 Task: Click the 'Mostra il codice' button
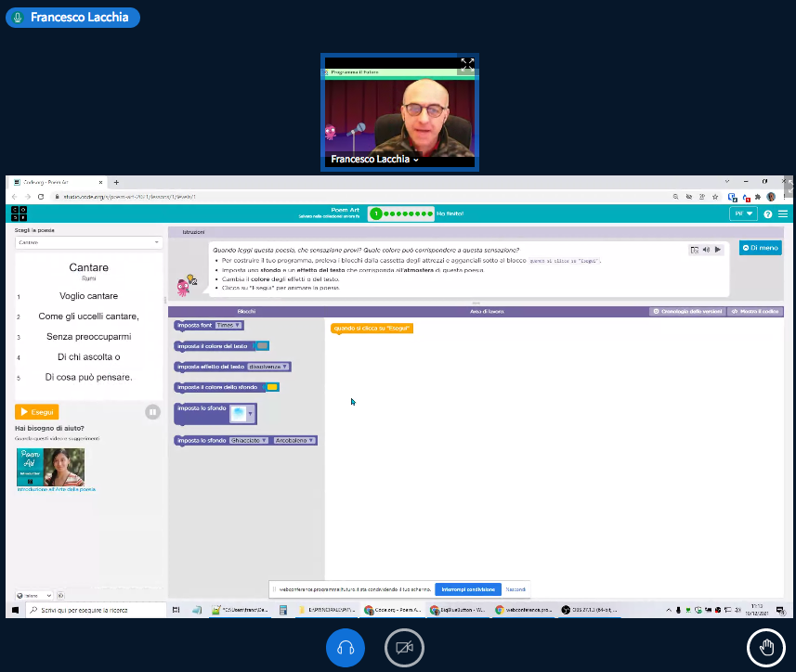pyautogui.click(x=755, y=311)
